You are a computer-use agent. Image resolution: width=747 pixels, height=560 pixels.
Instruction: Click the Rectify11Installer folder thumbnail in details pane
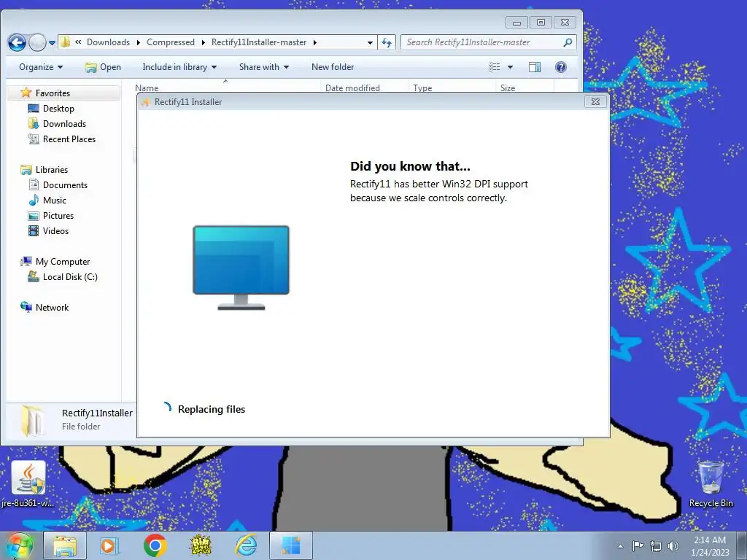[x=32, y=421]
